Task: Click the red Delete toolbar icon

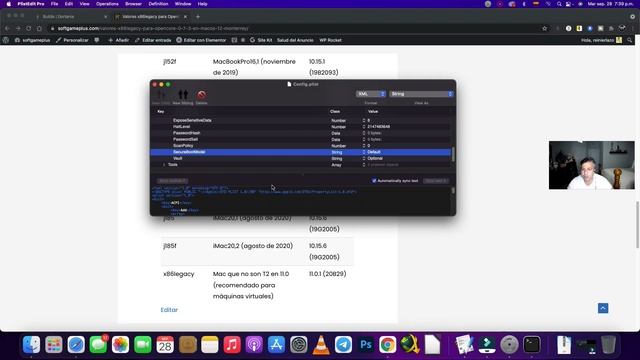Action: click(x=201, y=95)
